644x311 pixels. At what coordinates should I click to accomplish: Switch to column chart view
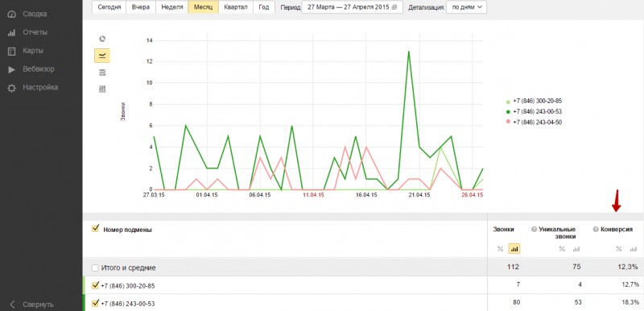tap(102, 89)
